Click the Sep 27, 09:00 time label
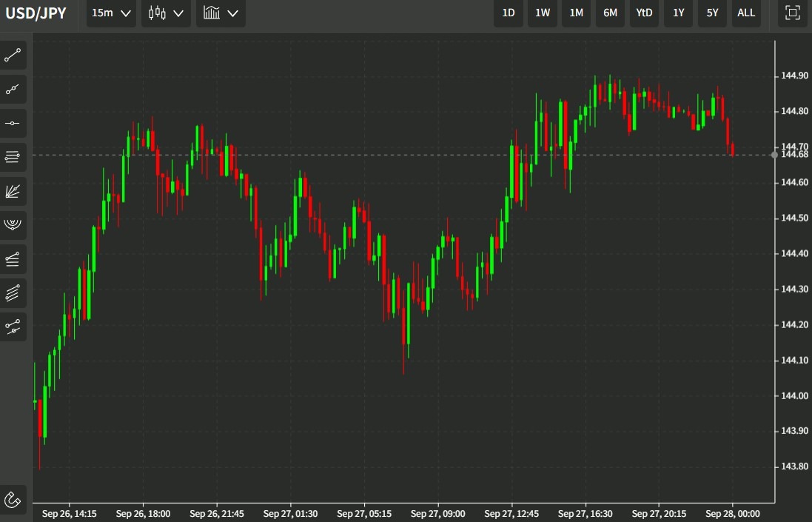The height and width of the screenshot is (522, 812). point(437,514)
